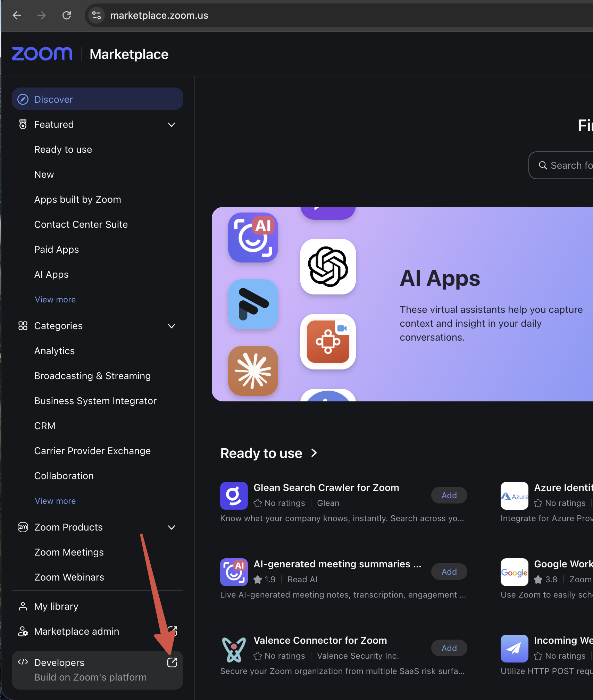The width and height of the screenshot is (593, 700).
Task: Click the blue Fireflies-style app icon in banner
Action: 253,304
